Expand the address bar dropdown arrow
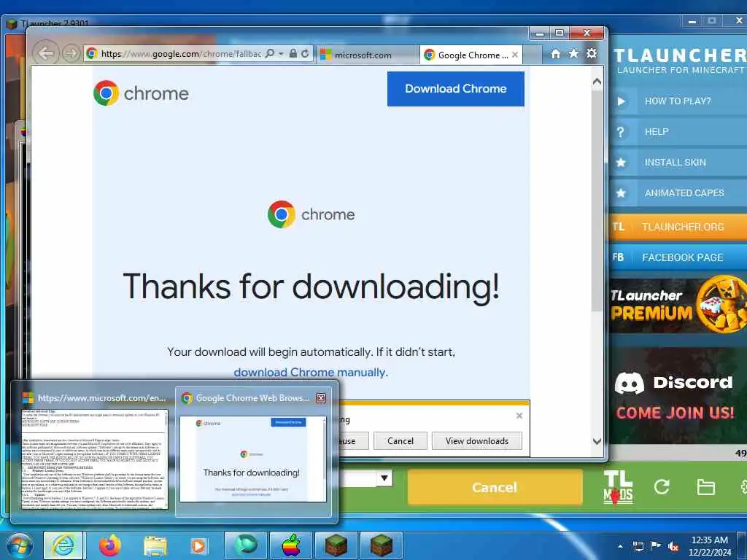The width and height of the screenshot is (747, 560). coord(281,53)
